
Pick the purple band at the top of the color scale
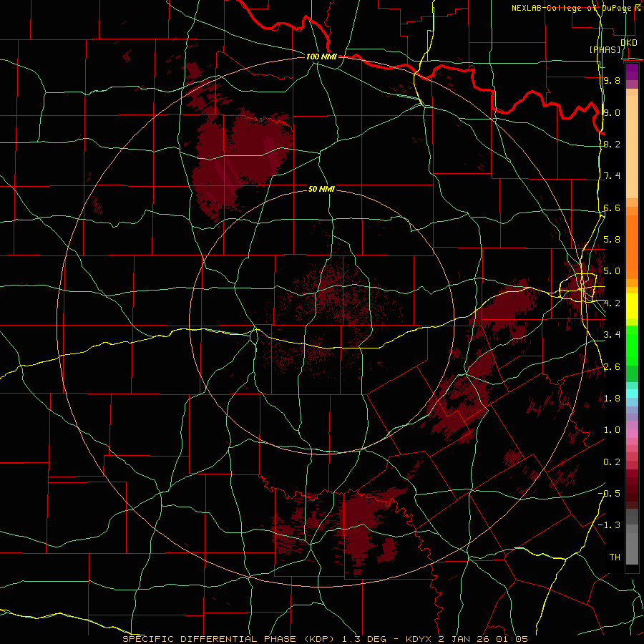click(632, 72)
